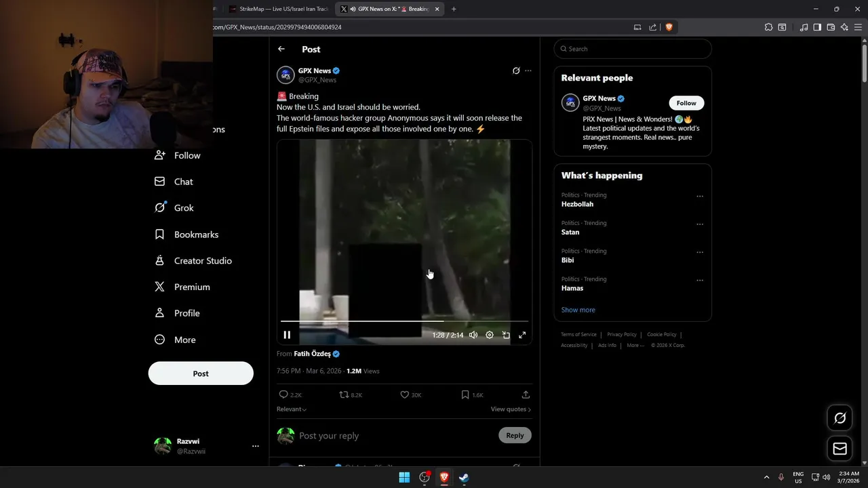This screenshot has width=868, height=488.
Task: Open Hezbollah trend options dots
Action: 700,197
